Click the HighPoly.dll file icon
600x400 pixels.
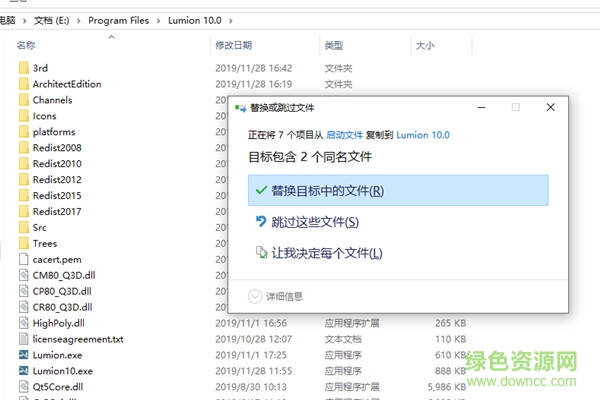24,323
